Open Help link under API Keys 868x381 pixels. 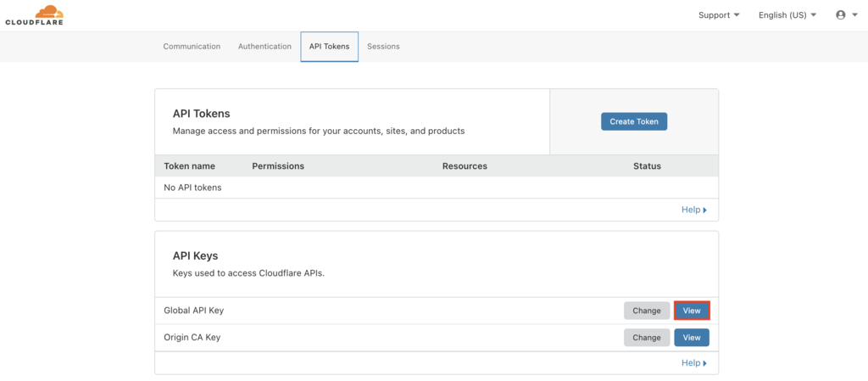tap(693, 363)
